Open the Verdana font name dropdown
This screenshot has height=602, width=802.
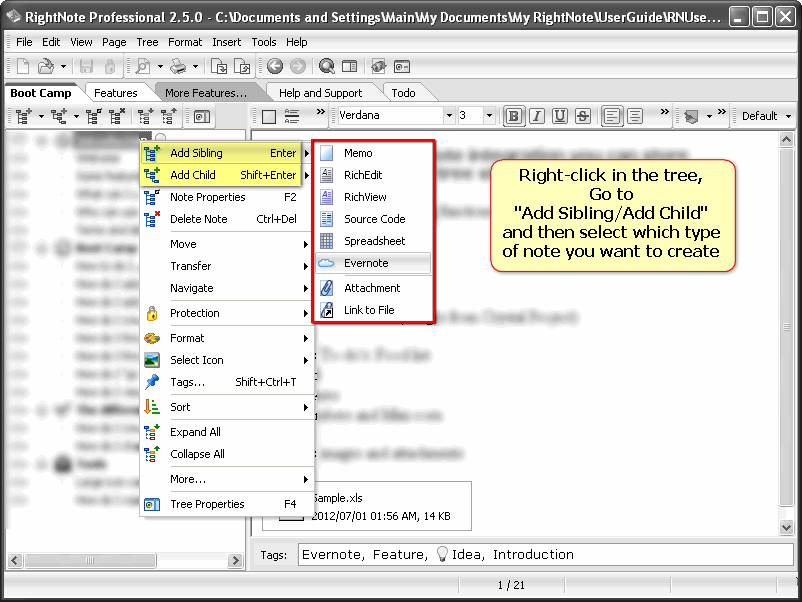[449, 116]
